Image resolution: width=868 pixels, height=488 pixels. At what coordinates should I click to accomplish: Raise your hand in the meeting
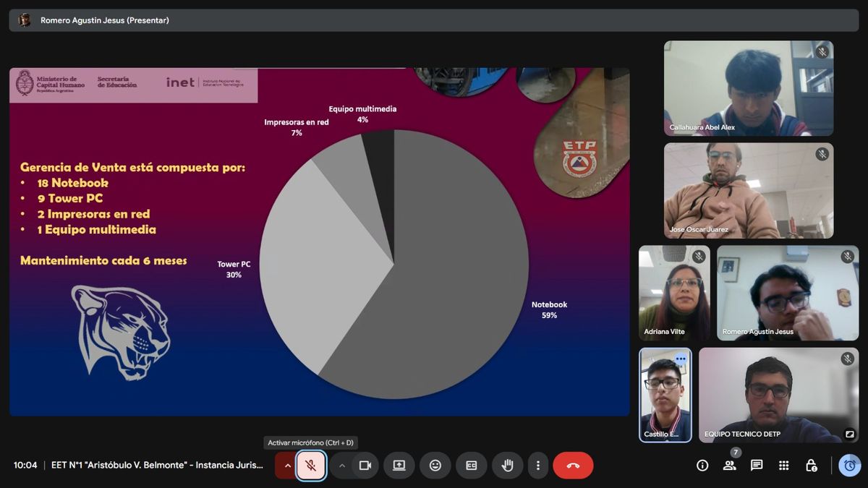(507, 466)
